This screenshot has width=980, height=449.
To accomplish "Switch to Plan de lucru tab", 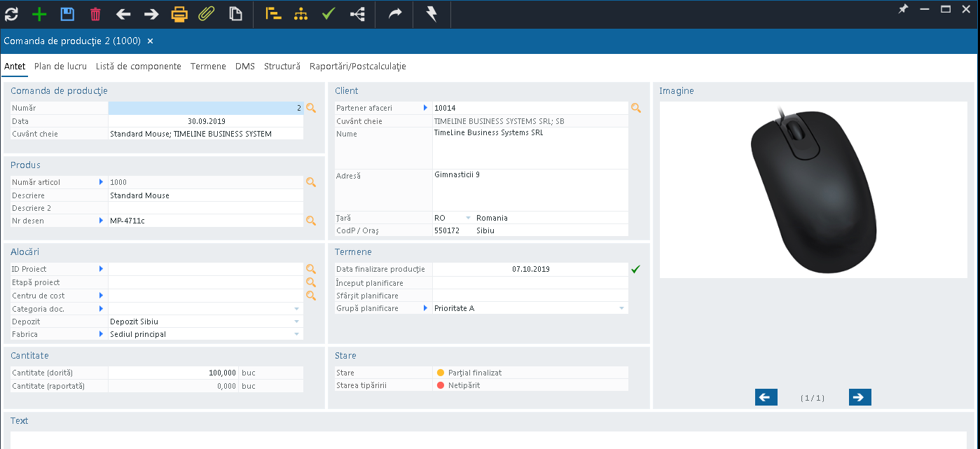I will click(60, 67).
